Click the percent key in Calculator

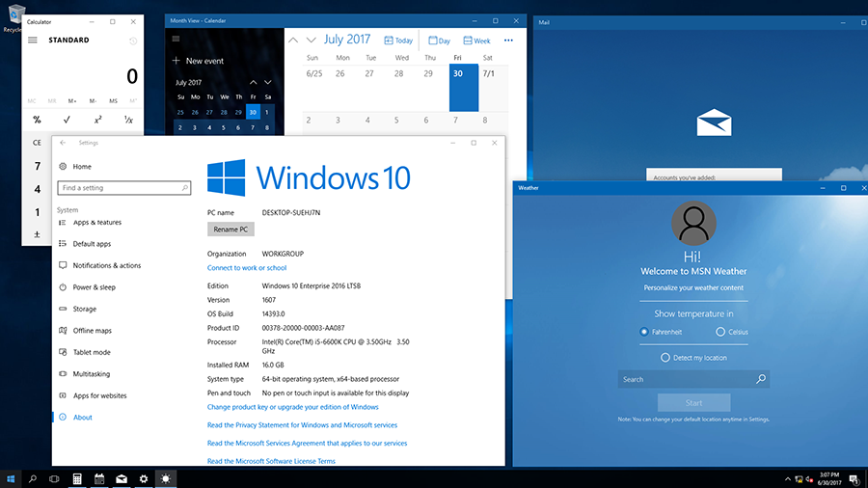pyautogui.click(x=37, y=120)
